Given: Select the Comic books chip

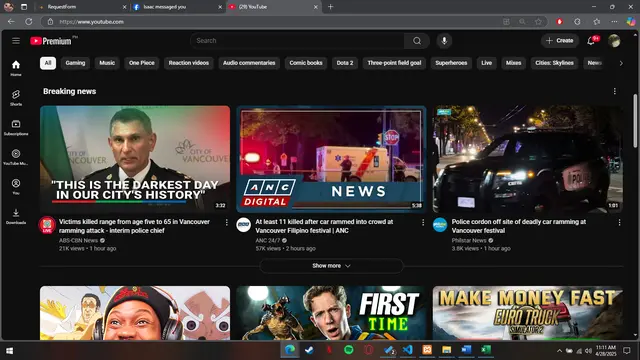Looking at the screenshot, I should point(306,63).
